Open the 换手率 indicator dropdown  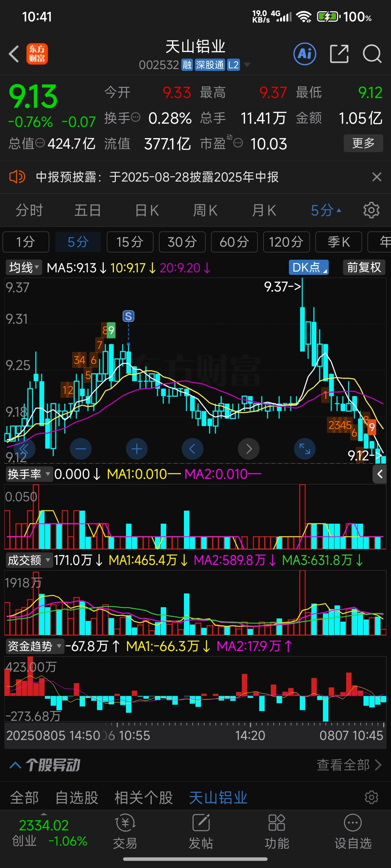(x=29, y=474)
